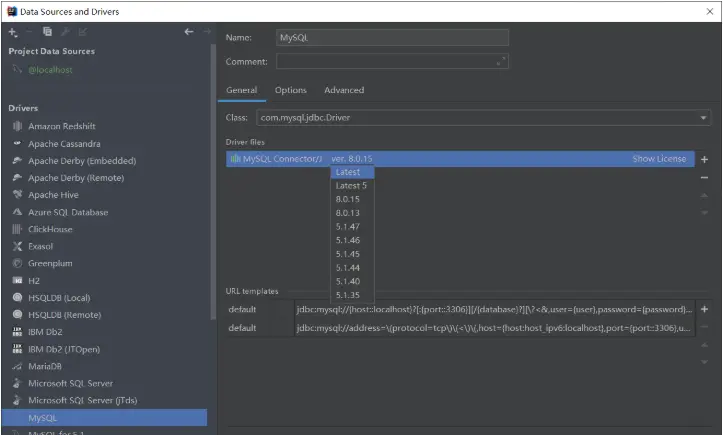Choose version 5.1.40 from list

point(352,281)
